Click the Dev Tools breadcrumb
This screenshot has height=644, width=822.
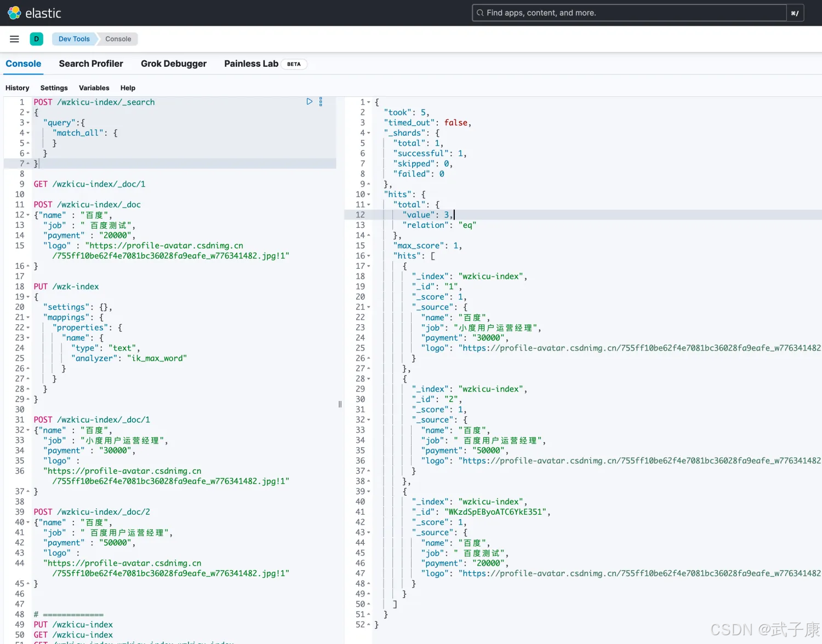click(x=74, y=39)
